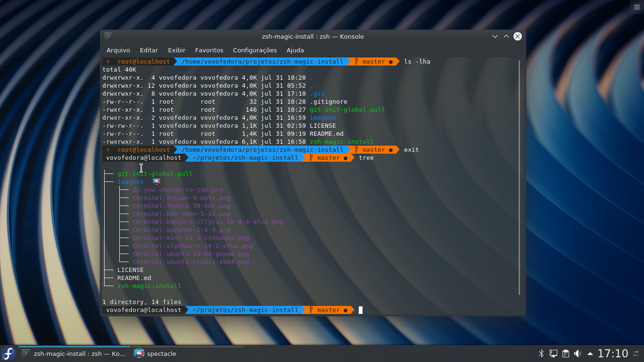This screenshot has width=644, height=362.
Task: Click root@localhost in first prompt
Action: coord(144,61)
